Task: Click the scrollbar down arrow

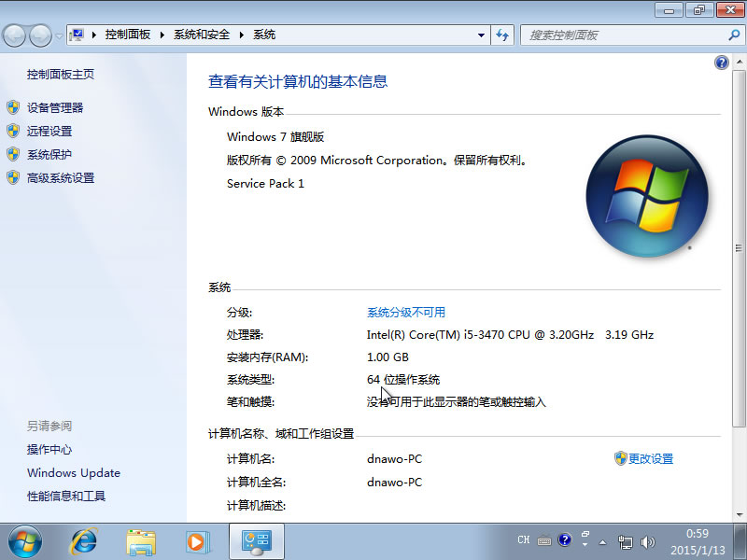Action: (739, 514)
